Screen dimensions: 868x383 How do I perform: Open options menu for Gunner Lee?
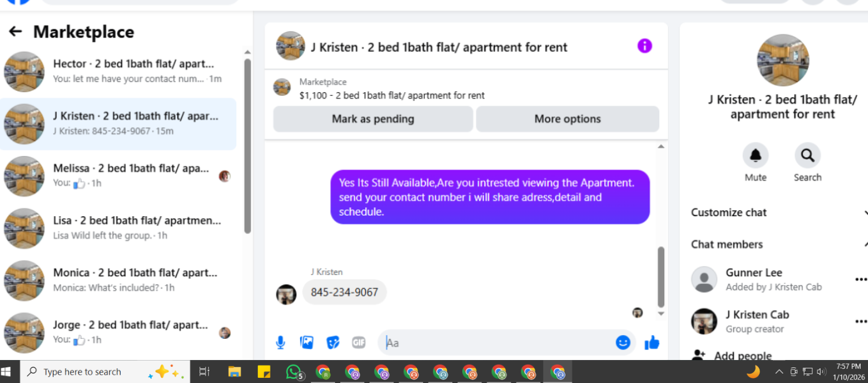(x=861, y=279)
